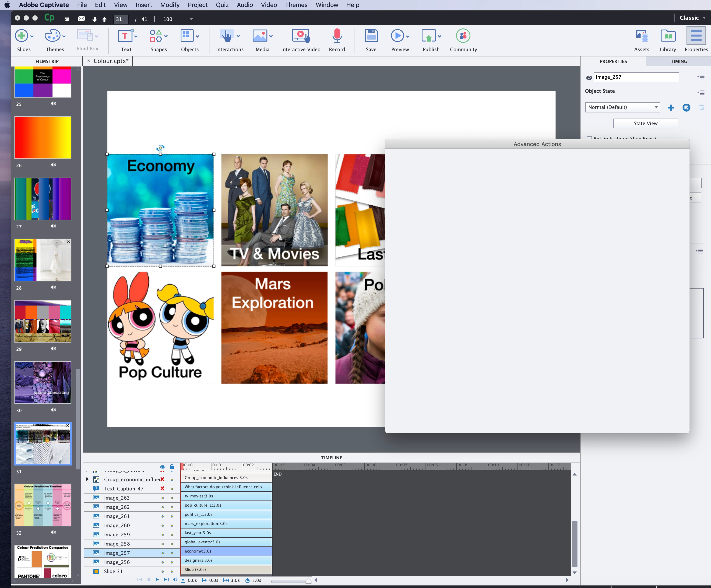Select slide 27 thumbnail in the filmstrip
Viewport: 711px width, 588px height.
[43, 199]
